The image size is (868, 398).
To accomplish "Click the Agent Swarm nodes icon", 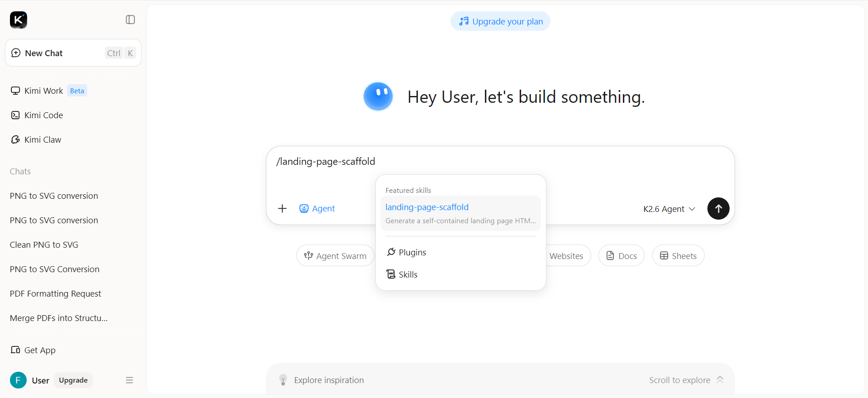I will point(308,255).
